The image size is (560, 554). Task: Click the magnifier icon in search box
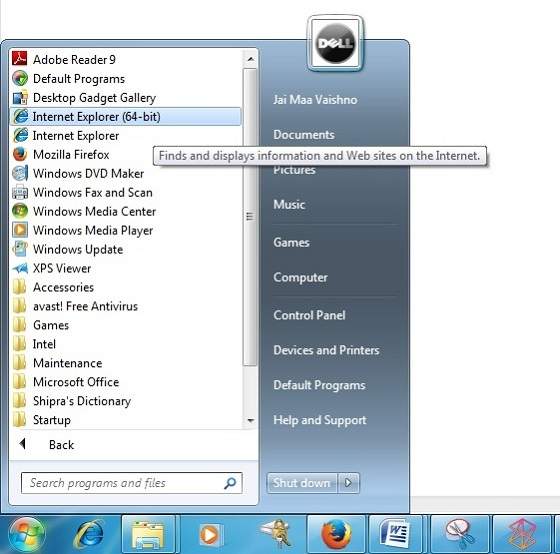(230, 483)
